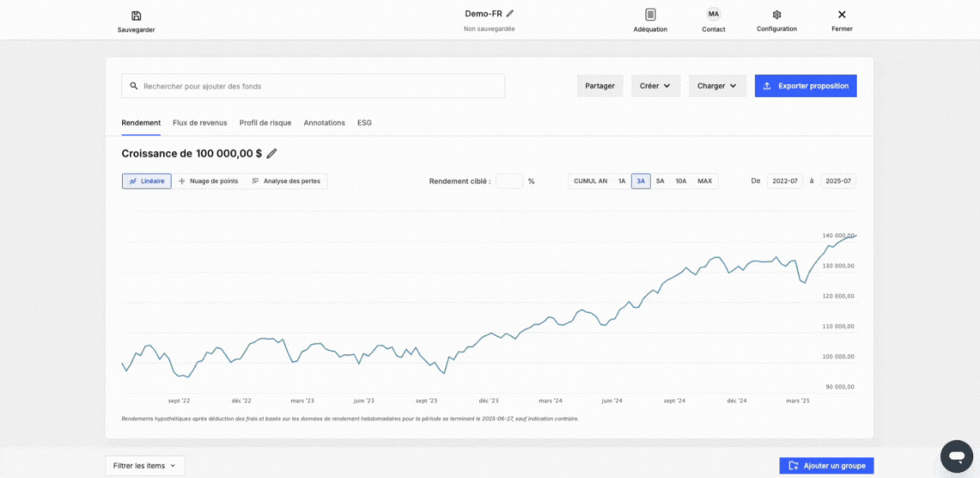980x478 pixels.
Task: Click the Rendement ciblé percent field
Action: point(509,181)
